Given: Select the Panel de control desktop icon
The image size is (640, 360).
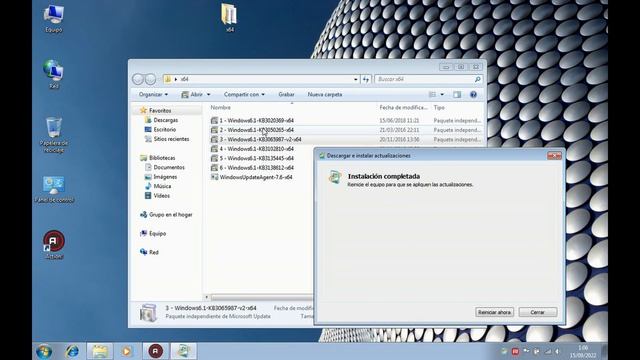Looking at the screenshot, I should (53, 189).
